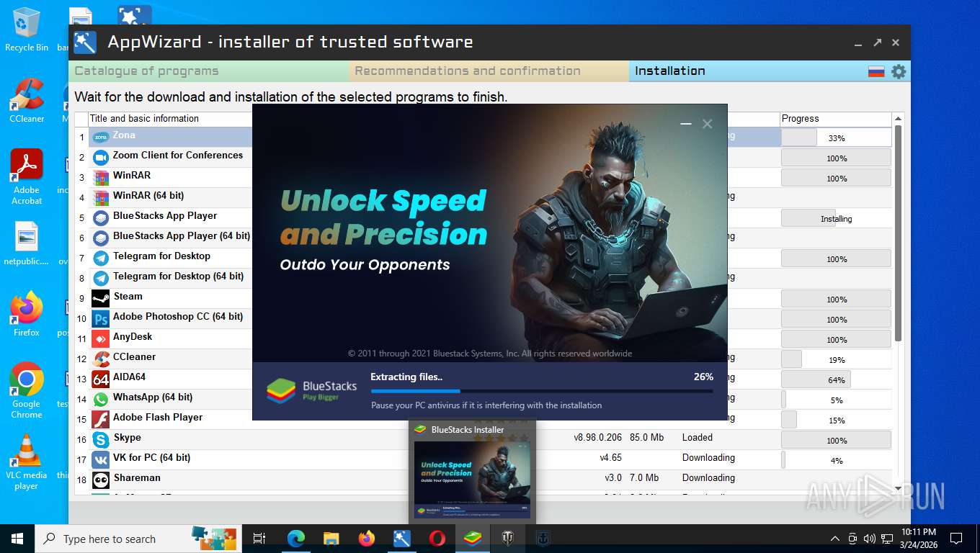
Task: Click the program list vertical scrollbar
Action: tap(898, 233)
